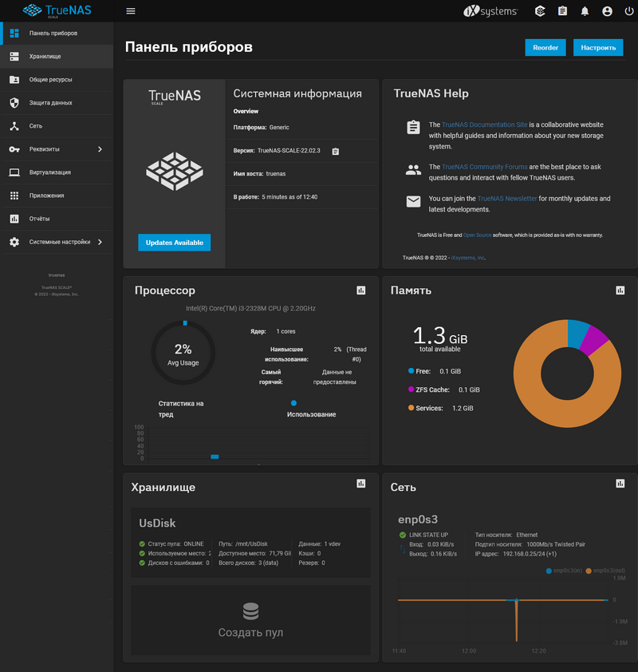Go to Хранилище in the sidebar
638x672 pixels.
(x=57, y=56)
